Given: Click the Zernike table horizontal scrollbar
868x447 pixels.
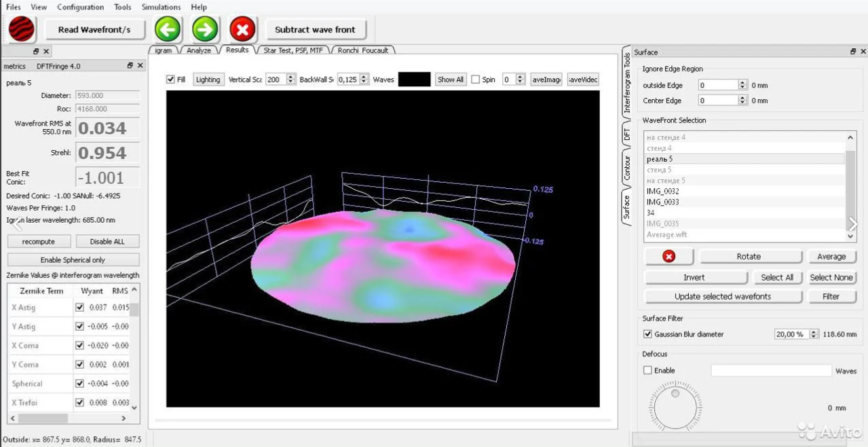Looking at the screenshot, I should tap(68, 418).
